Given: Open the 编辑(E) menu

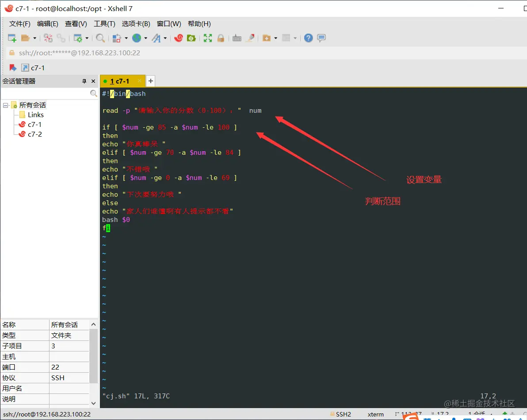Looking at the screenshot, I should [x=48, y=24].
